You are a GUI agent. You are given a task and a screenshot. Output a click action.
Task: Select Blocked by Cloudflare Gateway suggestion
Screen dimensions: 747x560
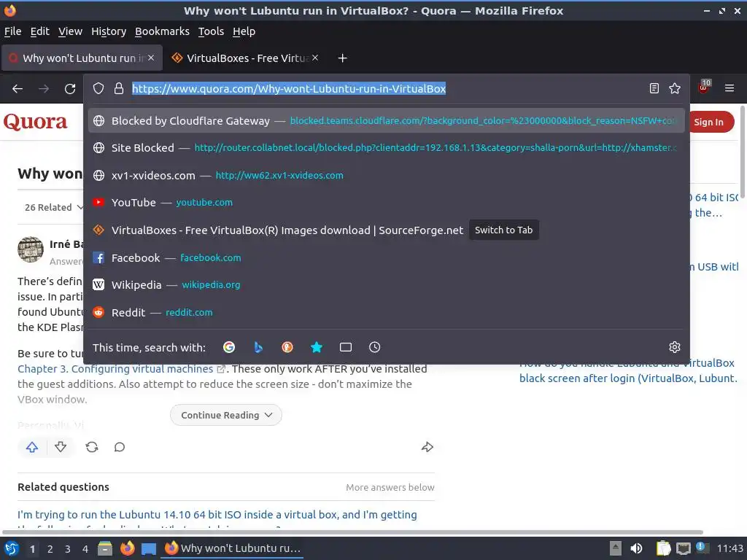387,121
